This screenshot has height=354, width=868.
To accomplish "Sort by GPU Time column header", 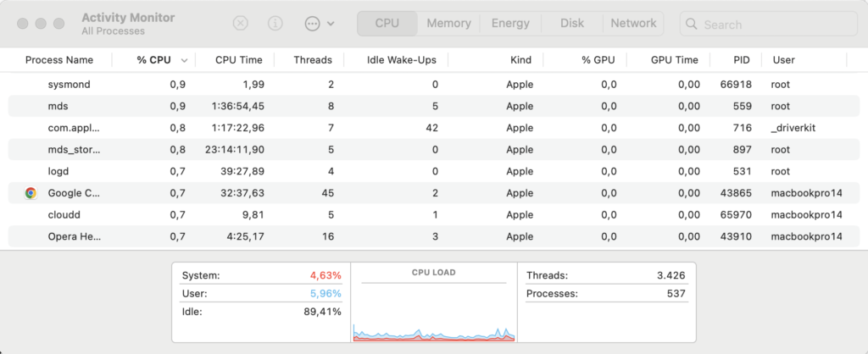I will coord(674,60).
